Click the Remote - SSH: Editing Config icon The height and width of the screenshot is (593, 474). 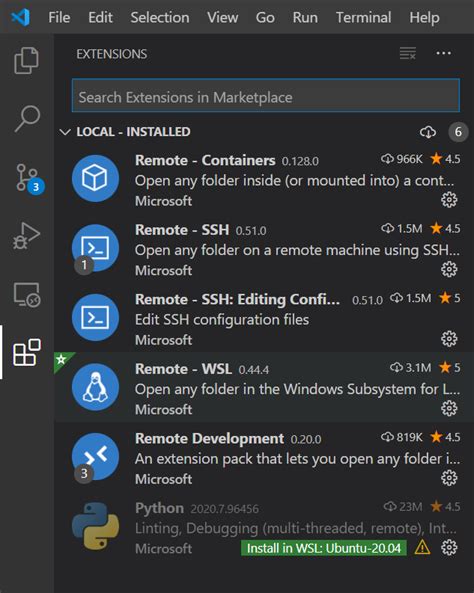coord(95,317)
